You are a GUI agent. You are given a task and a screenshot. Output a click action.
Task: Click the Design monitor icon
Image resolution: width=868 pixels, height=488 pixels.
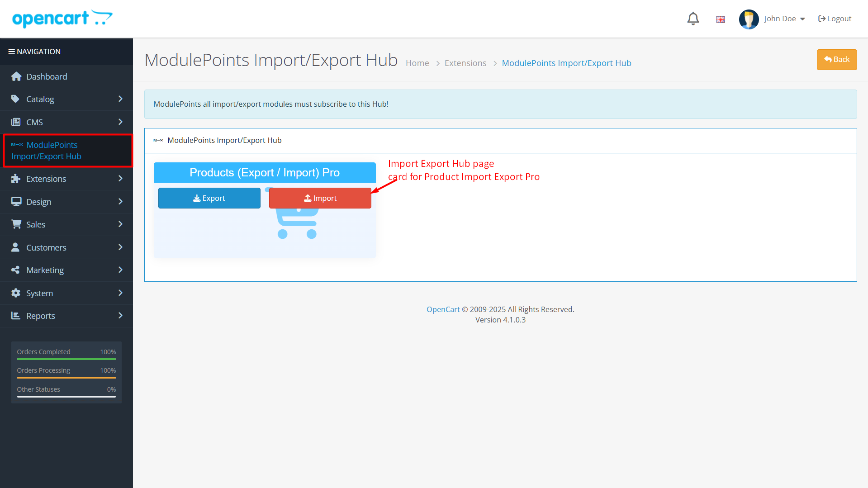click(16, 202)
